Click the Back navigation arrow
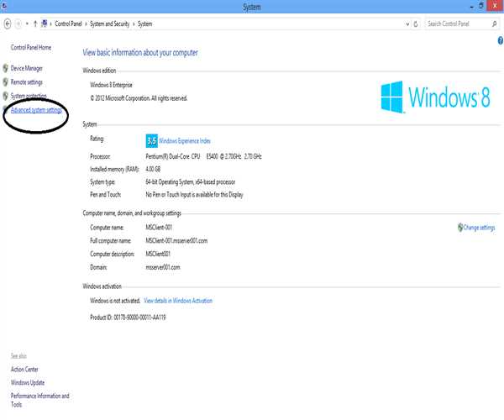The height and width of the screenshot is (420, 504). tap(8, 24)
